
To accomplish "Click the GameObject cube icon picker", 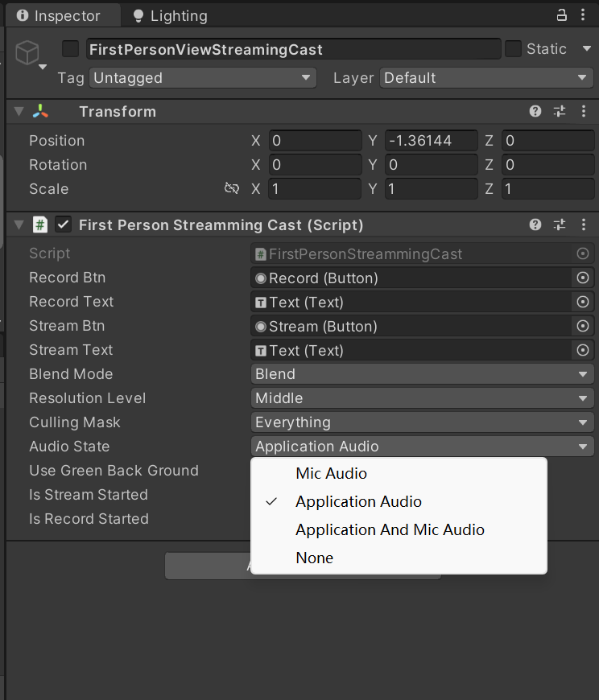I will tap(27, 52).
